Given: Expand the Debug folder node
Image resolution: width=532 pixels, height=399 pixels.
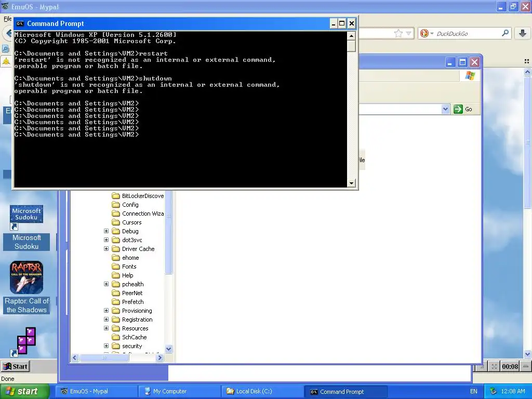Looking at the screenshot, I should tap(106, 231).
